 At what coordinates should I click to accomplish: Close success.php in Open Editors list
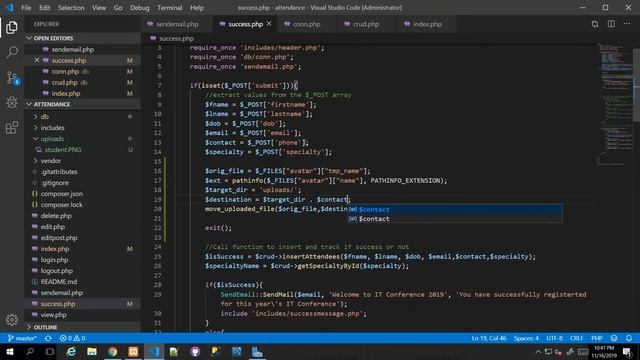[37, 60]
